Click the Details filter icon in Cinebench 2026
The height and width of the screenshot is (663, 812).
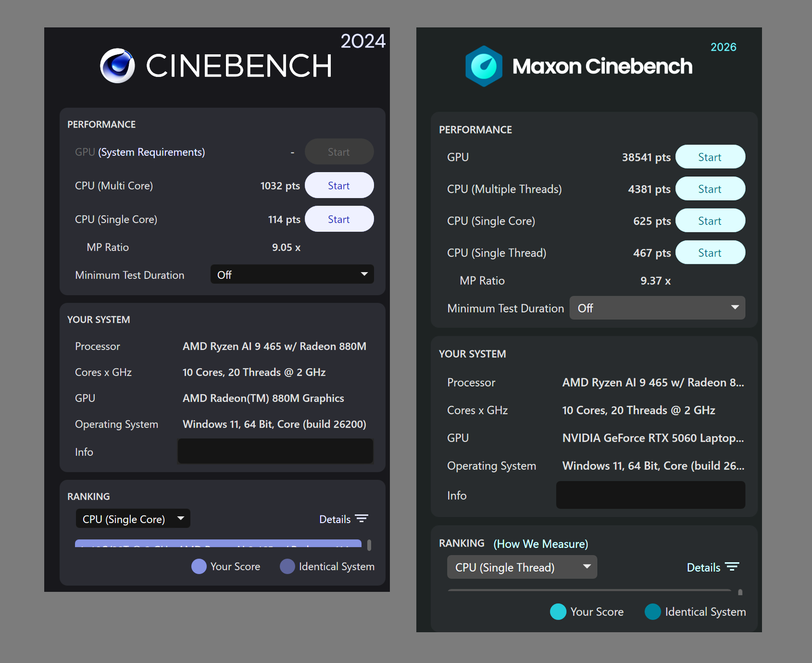click(732, 567)
